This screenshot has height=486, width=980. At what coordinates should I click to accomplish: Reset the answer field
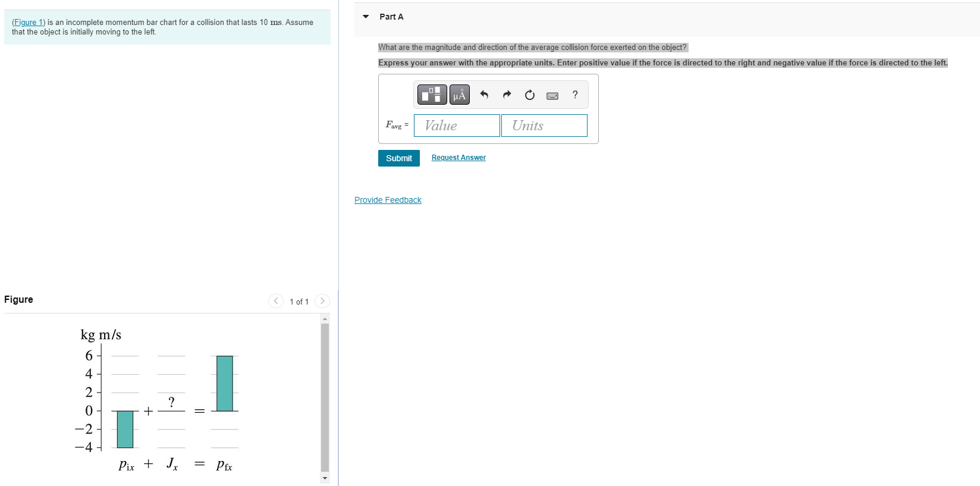point(530,95)
